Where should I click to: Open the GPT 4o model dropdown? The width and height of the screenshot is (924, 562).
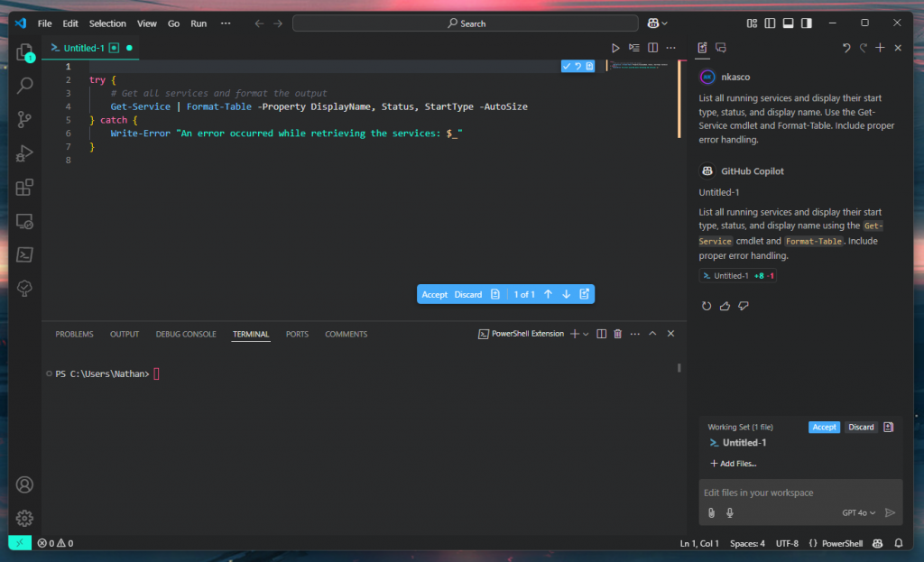[x=859, y=512]
